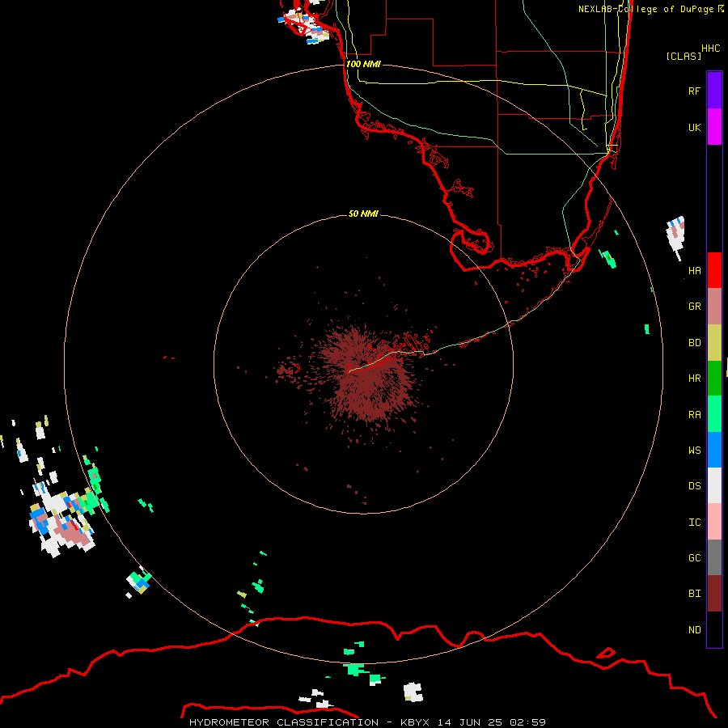Pick the HR dark green legend swatch
This screenshot has height=728, width=728.
(x=714, y=379)
